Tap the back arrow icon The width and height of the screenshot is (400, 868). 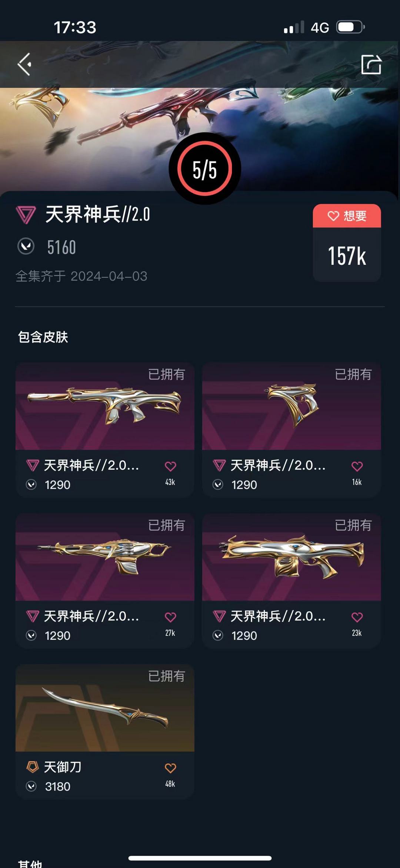coord(24,65)
